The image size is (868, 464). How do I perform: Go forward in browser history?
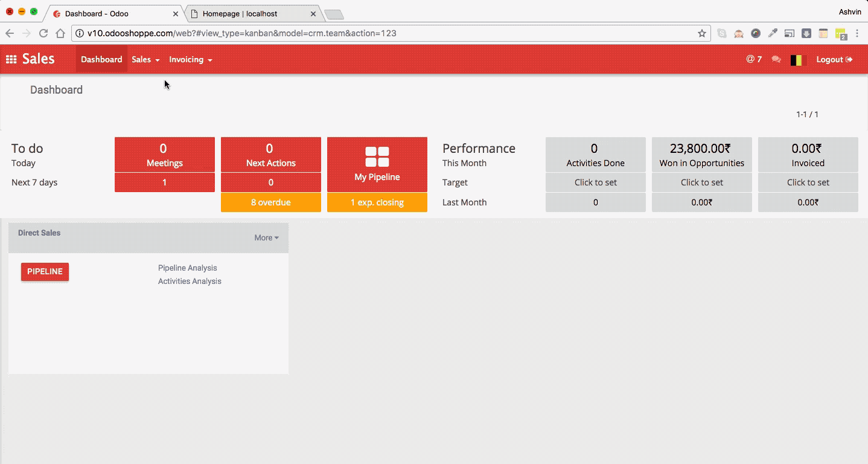27,33
